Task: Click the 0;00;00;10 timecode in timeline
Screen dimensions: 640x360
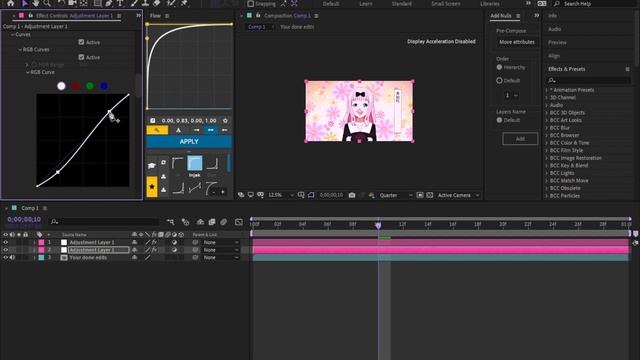Action: (24, 220)
